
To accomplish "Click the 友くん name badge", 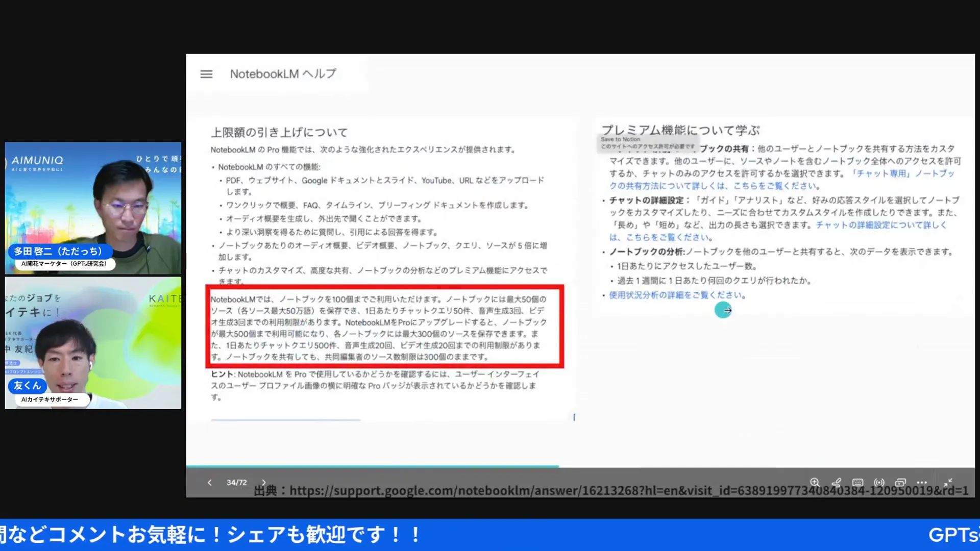I will [27, 386].
